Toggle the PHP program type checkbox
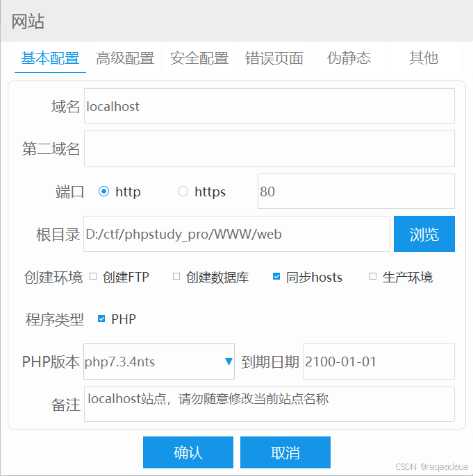The width and height of the screenshot is (473, 476). 101,318
